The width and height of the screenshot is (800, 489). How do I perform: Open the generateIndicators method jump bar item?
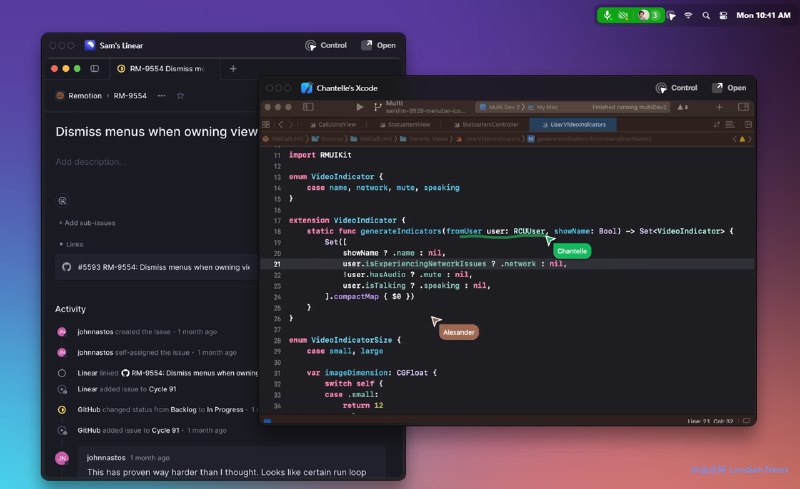pos(589,139)
